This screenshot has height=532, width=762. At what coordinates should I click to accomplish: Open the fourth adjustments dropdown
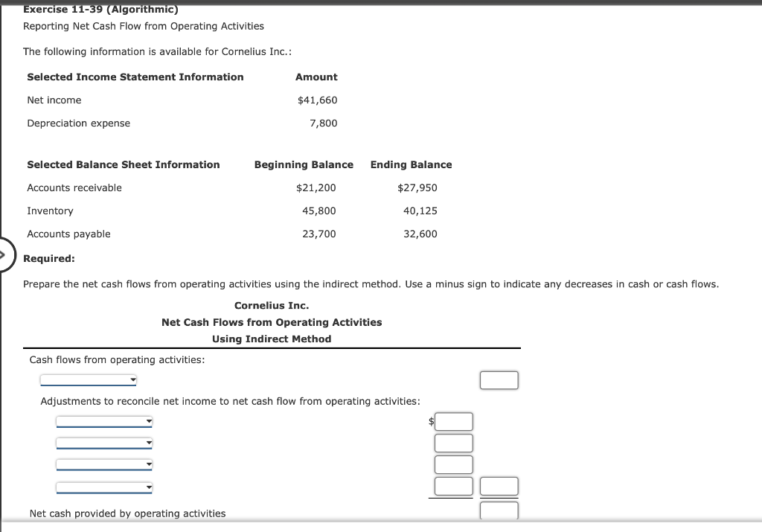[x=104, y=487]
